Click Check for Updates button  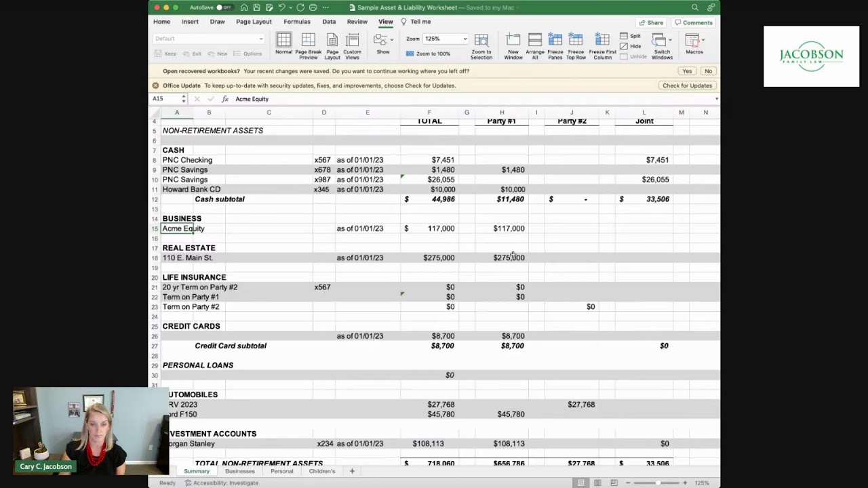point(687,85)
